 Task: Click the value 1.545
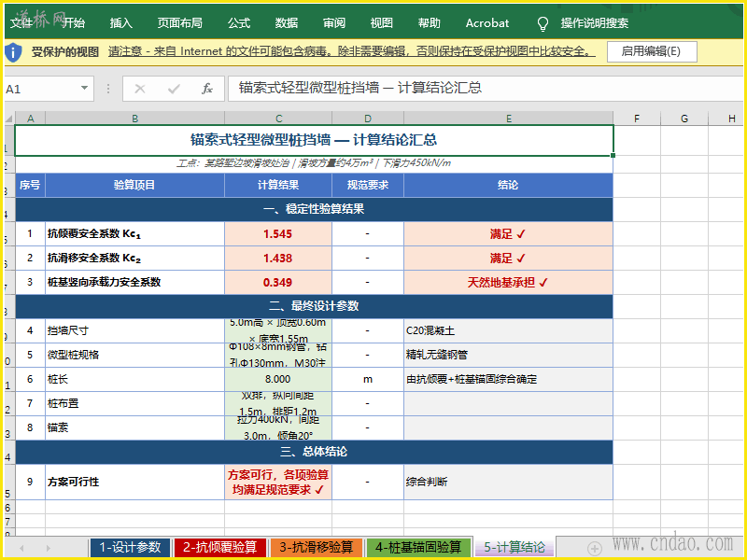click(278, 234)
